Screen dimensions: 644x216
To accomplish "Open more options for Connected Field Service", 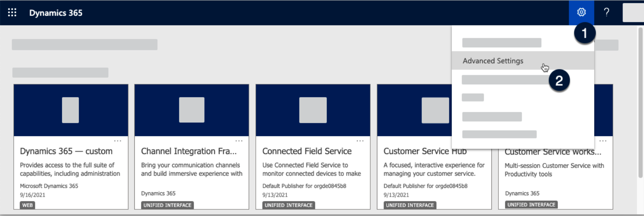I will 360,141.
